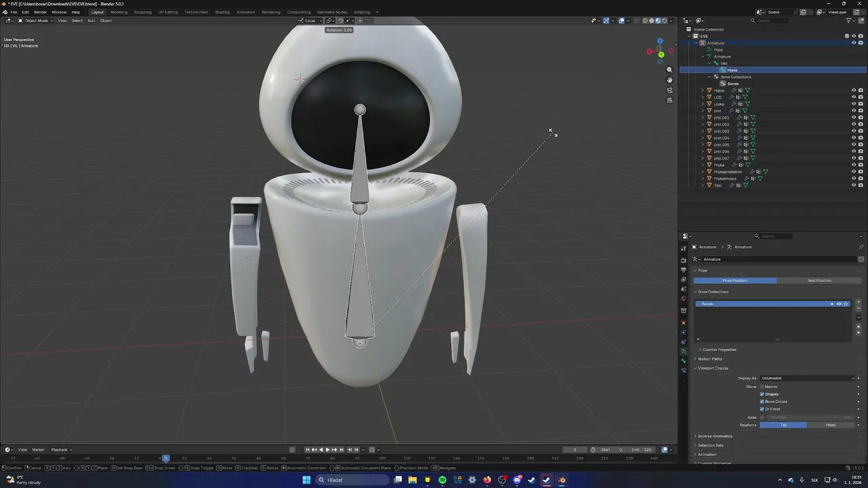
Task: Click the timeline play button
Action: 328,449
